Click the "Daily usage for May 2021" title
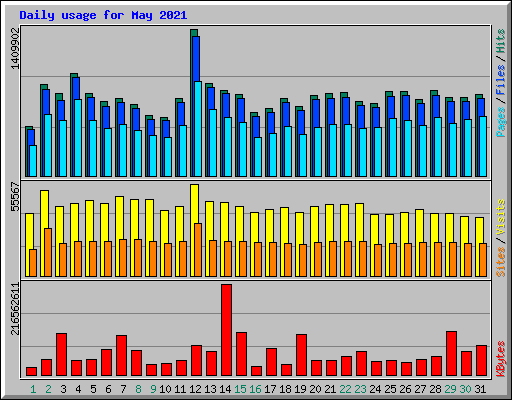The height and width of the screenshot is (400, 512). click(x=103, y=15)
